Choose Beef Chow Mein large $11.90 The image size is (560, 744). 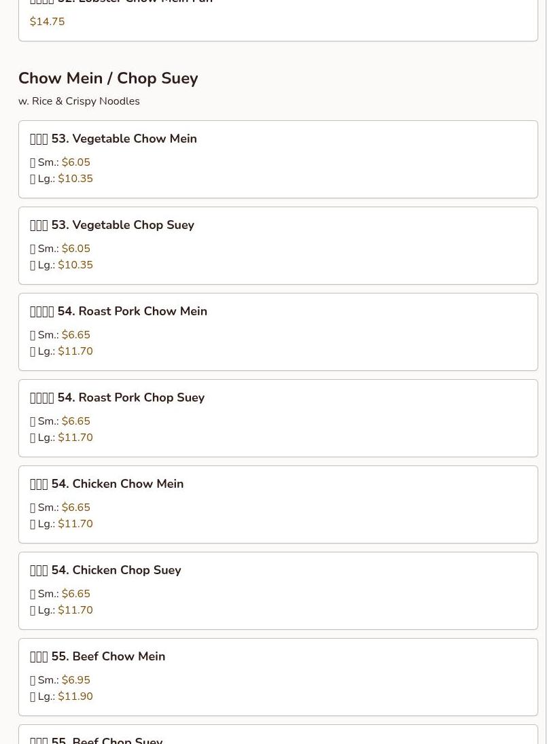(x=61, y=697)
